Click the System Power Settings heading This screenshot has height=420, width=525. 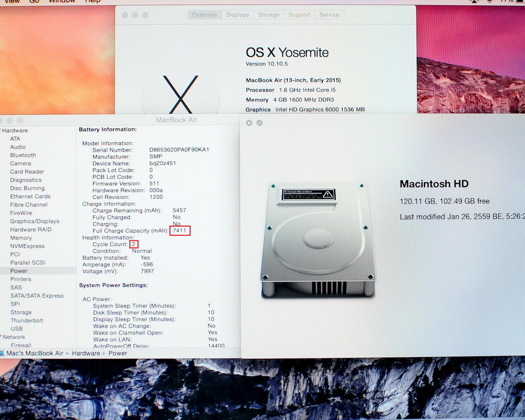click(113, 285)
